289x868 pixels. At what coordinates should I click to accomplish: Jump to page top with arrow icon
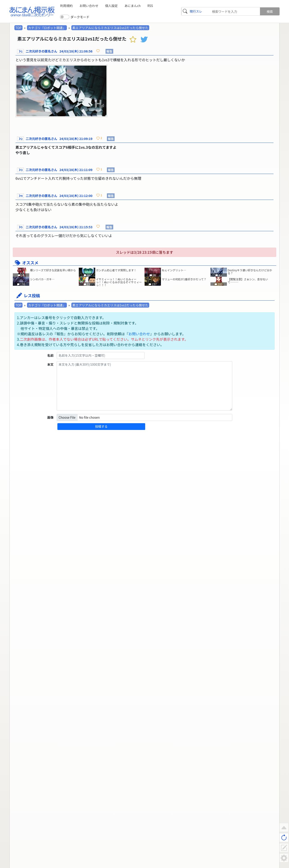click(284, 828)
